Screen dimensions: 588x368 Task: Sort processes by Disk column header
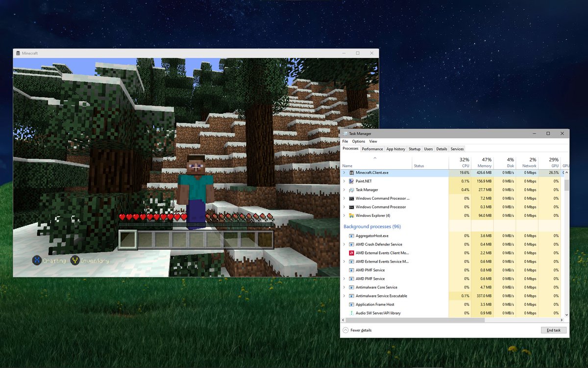coord(505,162)
